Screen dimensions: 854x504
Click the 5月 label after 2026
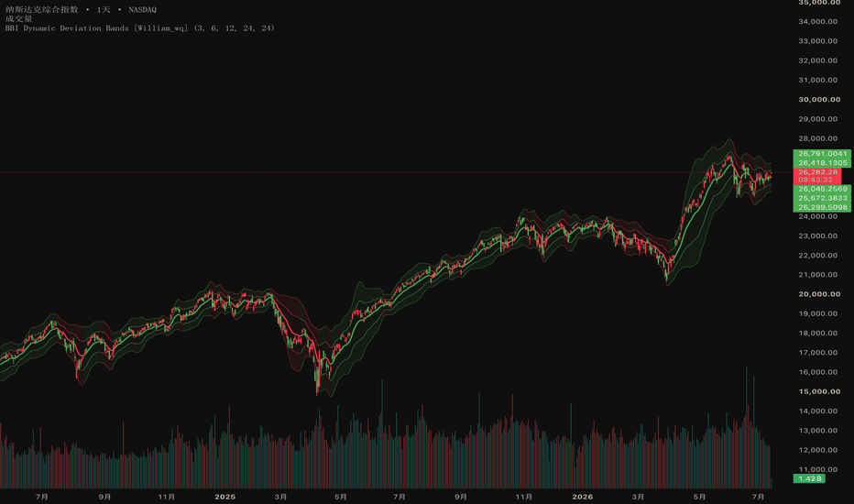(x=699, y=497)
